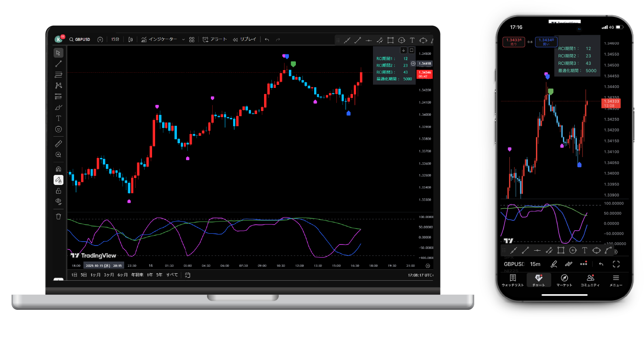644x339 pixels.
Task: Open the emoji icons tool
Action: pyautogui.click(x=58, y=129)
